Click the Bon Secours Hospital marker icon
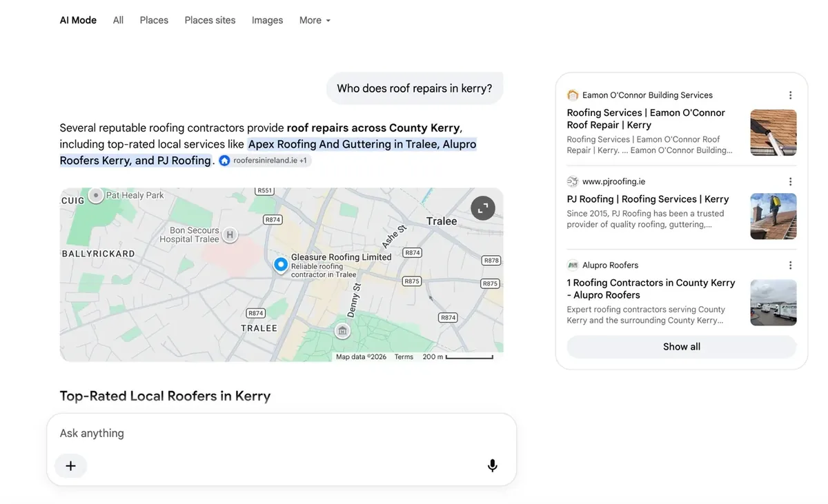Image resolution: width=828 pixels, height=504 pixels. click(x=230, y=235)
